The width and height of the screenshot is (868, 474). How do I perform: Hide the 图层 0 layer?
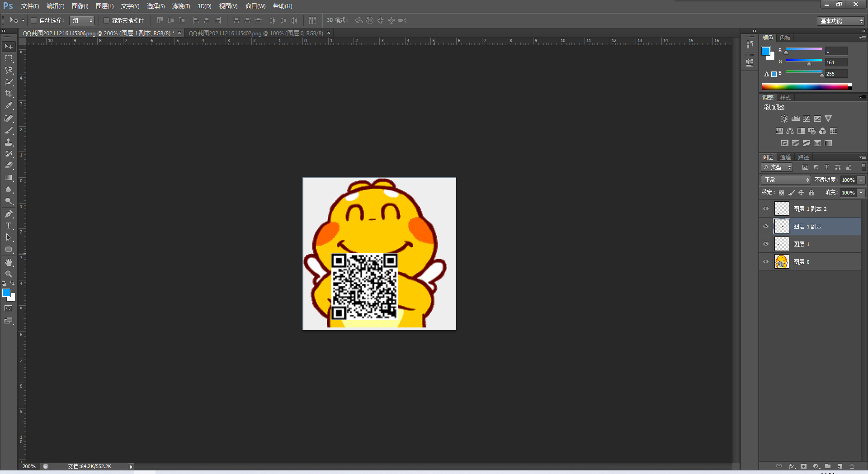tap(765, 261)
